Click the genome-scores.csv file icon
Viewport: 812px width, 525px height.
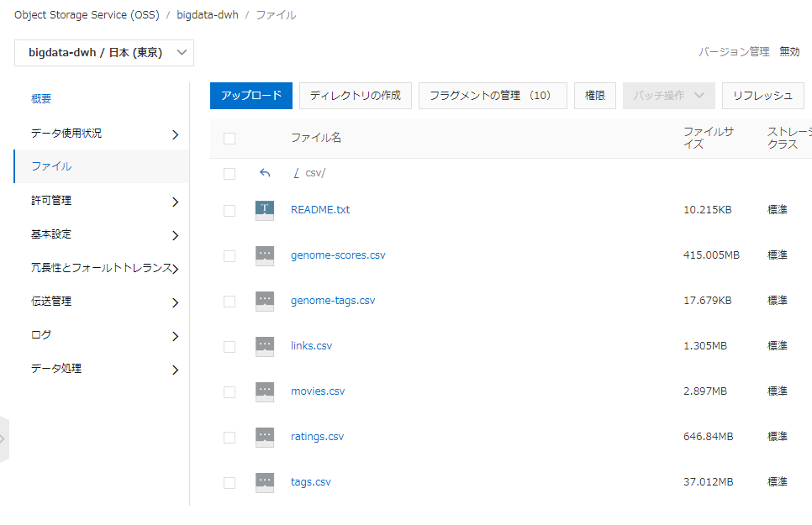265,255
